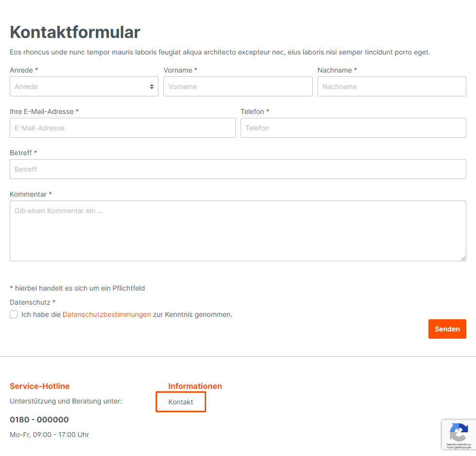Open reCAPTCHA Nutzungsbedingungen link
476x456 pixels.
pyautogui.click(x=458, y=447)
